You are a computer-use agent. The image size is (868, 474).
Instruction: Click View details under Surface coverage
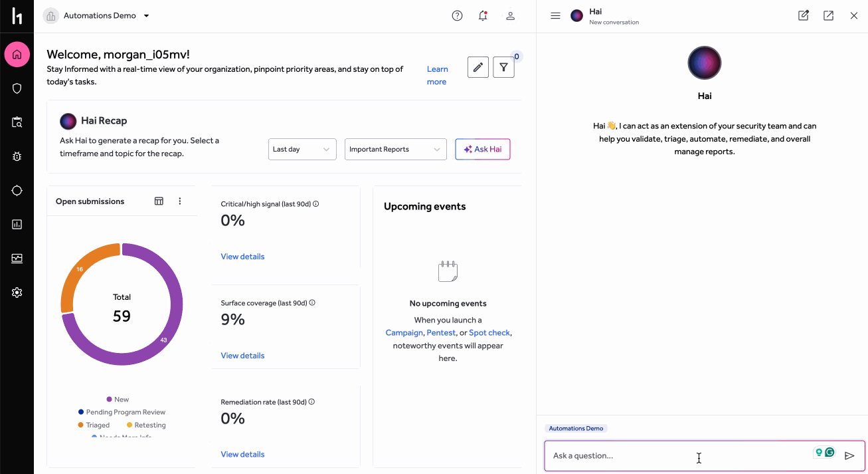[242, 356]
